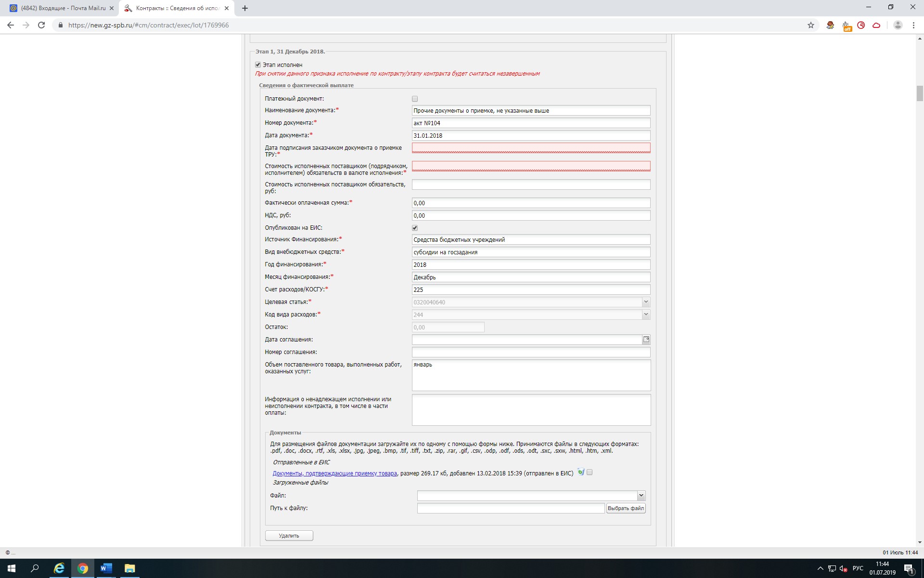Open Microsoft Word from the taskbar
This screenshot has height=578, width=924.
coord(106,568)
